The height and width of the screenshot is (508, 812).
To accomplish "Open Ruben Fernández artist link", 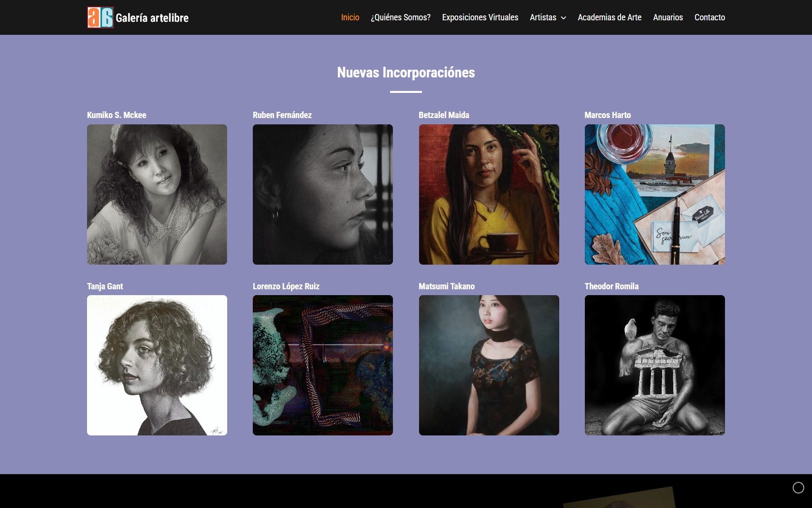I will 282,115.
